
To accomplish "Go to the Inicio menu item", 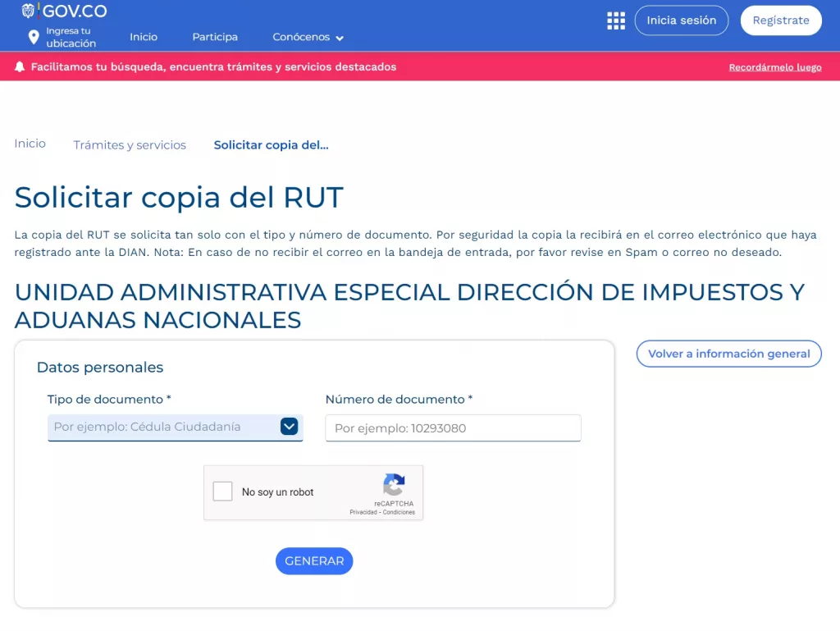I will pyautogui.click(x=144, y=37).
